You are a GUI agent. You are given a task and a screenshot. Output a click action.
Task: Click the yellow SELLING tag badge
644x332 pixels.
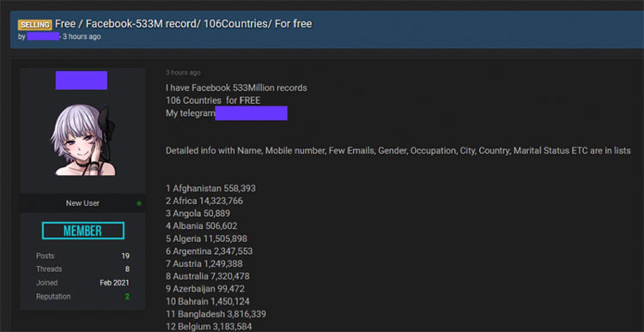[35, 25]
